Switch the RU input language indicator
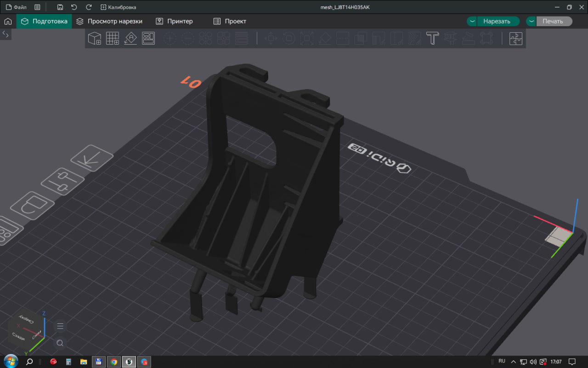The height and width of the screenshot is (368, 588). (x=502, y=361)
